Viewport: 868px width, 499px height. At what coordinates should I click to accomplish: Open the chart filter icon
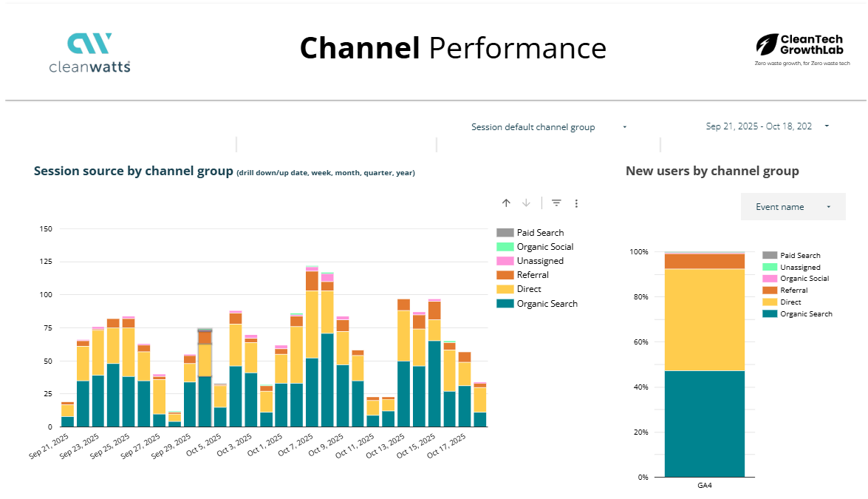coord(556,203)
